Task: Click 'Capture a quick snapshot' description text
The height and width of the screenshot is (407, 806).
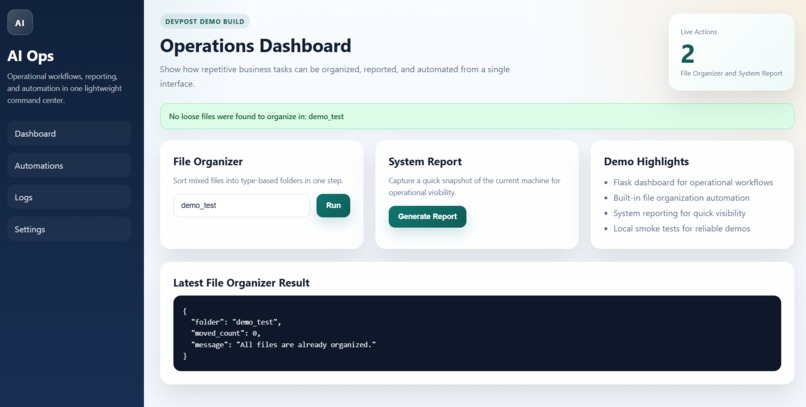Action: click(474, 187)
